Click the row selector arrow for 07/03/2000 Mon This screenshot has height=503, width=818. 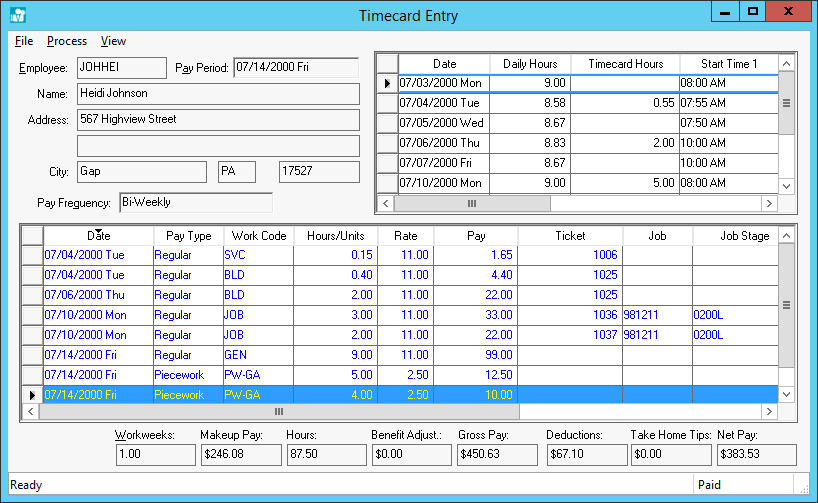[x=386, y=83]
